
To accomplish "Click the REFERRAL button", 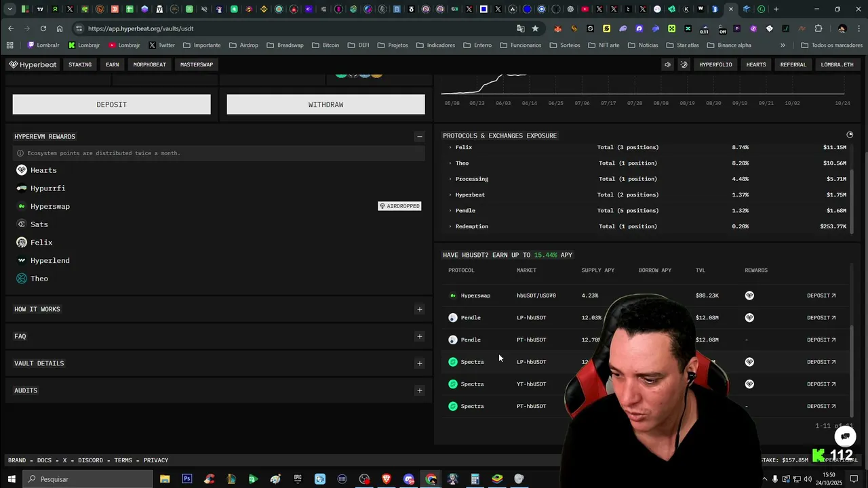I will 793,64.
